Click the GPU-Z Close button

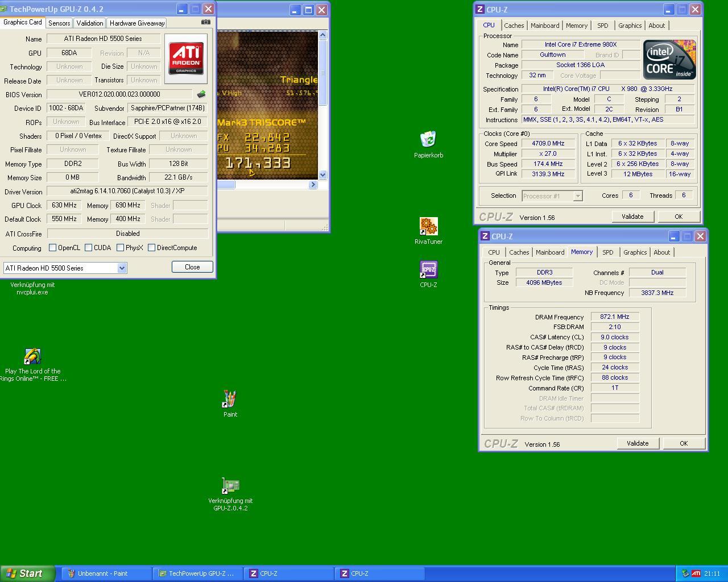pos(192,267)
